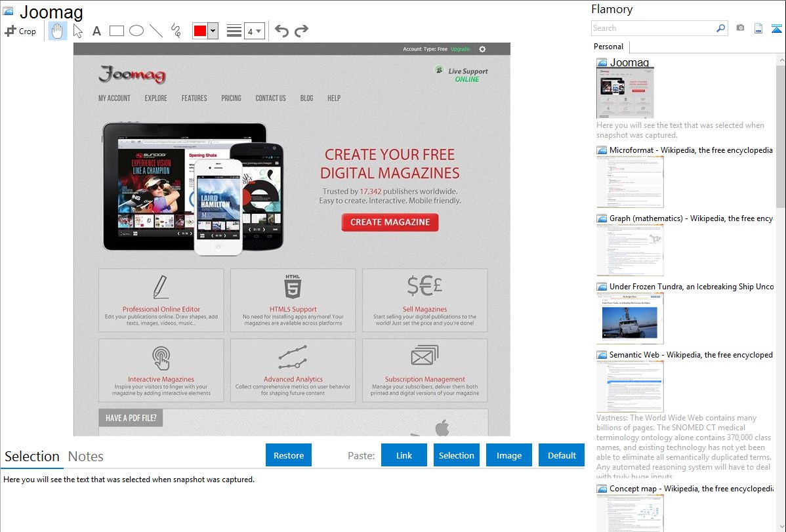
Task: Undo the last annotation
Action: click(281, 31)
